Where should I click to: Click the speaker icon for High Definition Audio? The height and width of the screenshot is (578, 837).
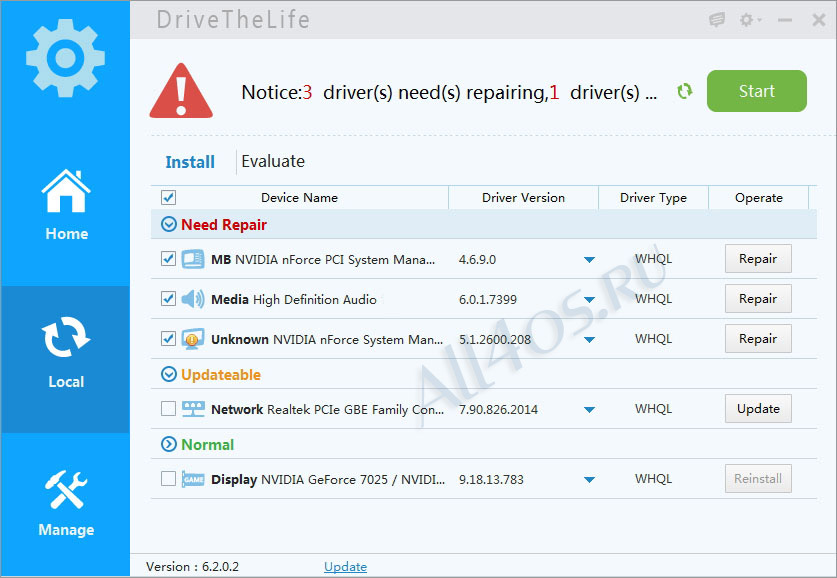click(x=193, y=299)
